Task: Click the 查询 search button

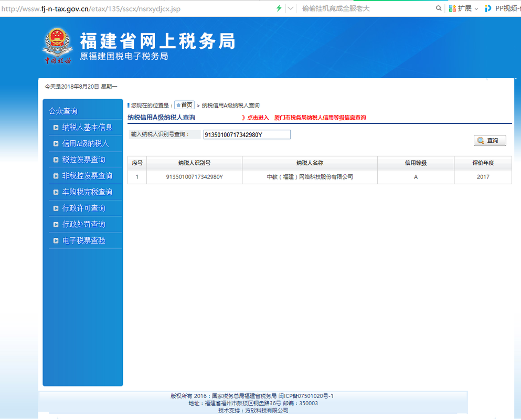Action: click(490, 141)
